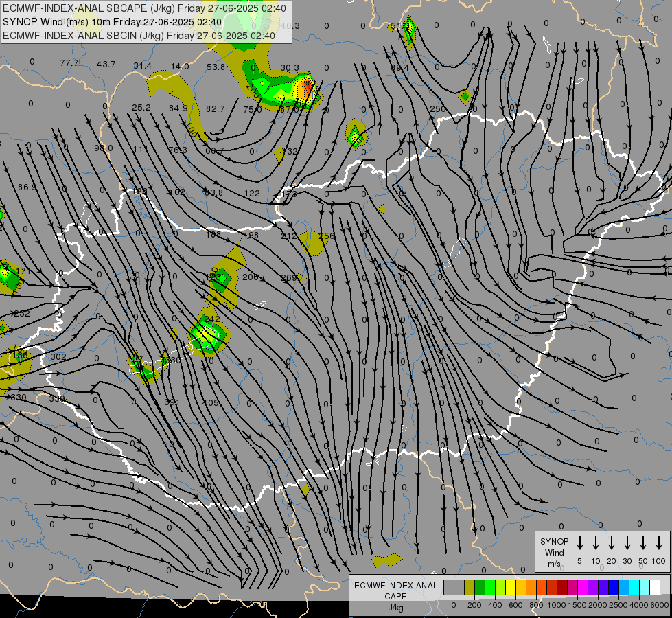Screen dimensions: 672x618
Task: Click the map value 77.7
Action: (x=69, y=63)
